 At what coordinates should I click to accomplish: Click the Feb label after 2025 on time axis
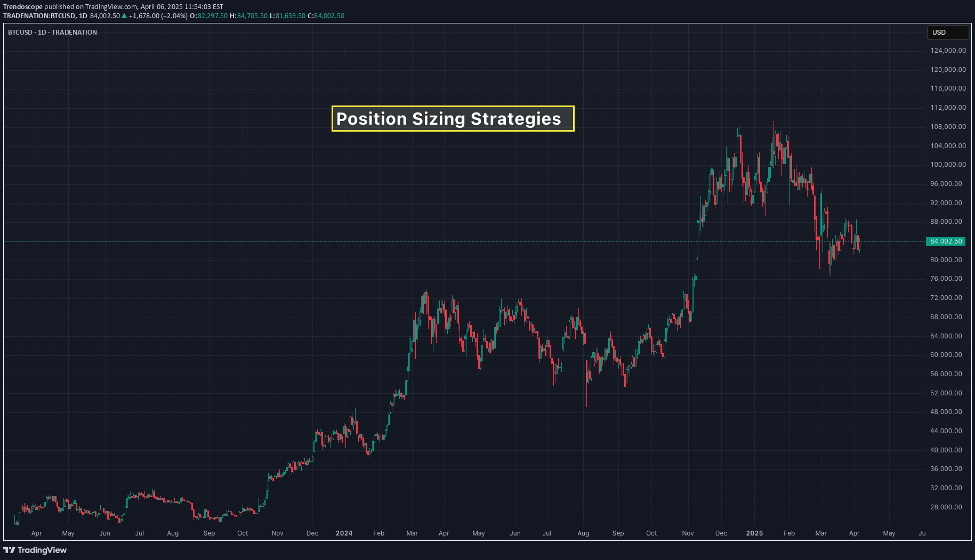tap(789, 533)
